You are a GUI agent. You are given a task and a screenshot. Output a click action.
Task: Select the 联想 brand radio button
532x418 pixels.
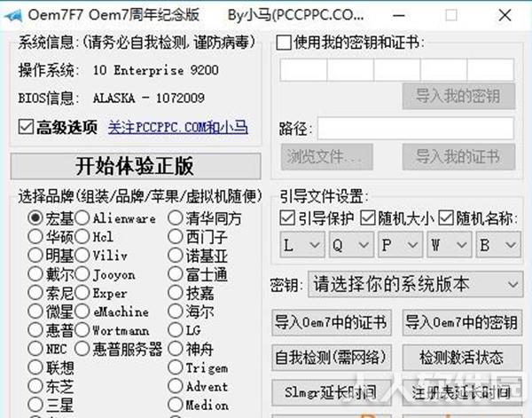pyautogui.click(x=35, y=367)
